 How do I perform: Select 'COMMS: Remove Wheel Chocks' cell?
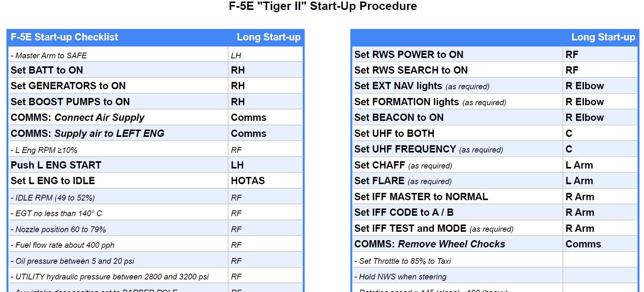coord(430,244)
